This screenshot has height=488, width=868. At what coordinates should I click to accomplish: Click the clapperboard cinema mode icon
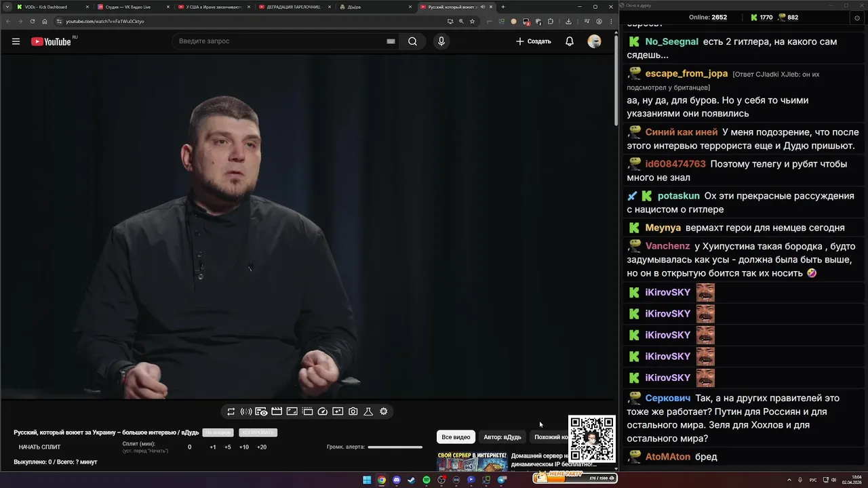click(277, 411)
